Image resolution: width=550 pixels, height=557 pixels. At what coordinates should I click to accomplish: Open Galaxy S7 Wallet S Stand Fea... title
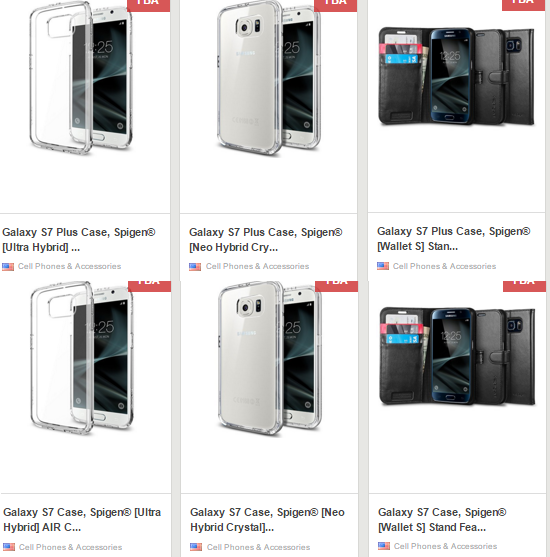click(442, 520)
